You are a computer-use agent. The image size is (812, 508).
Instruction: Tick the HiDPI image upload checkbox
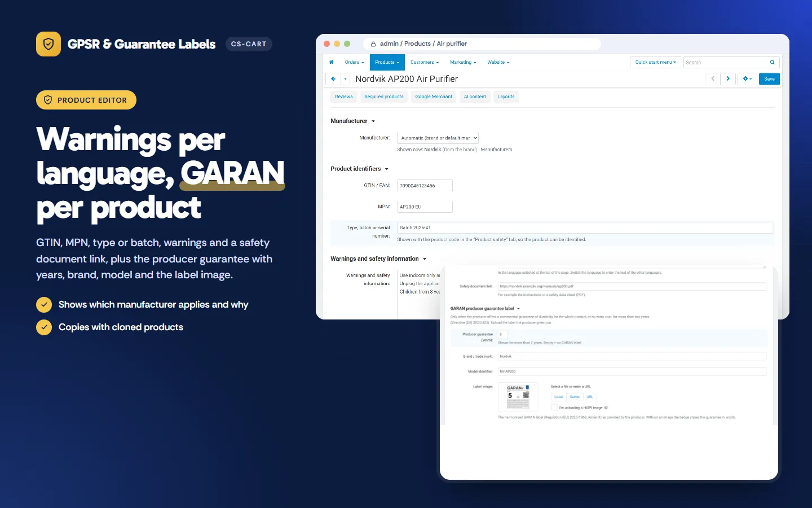pos(554,408)
